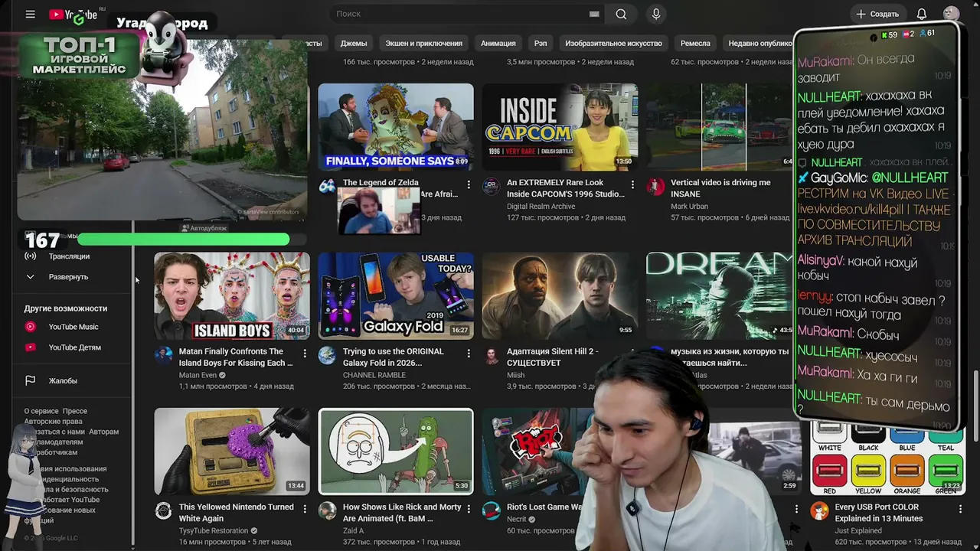
Task: Select the Ремесла filter chip
Action: 695,43
